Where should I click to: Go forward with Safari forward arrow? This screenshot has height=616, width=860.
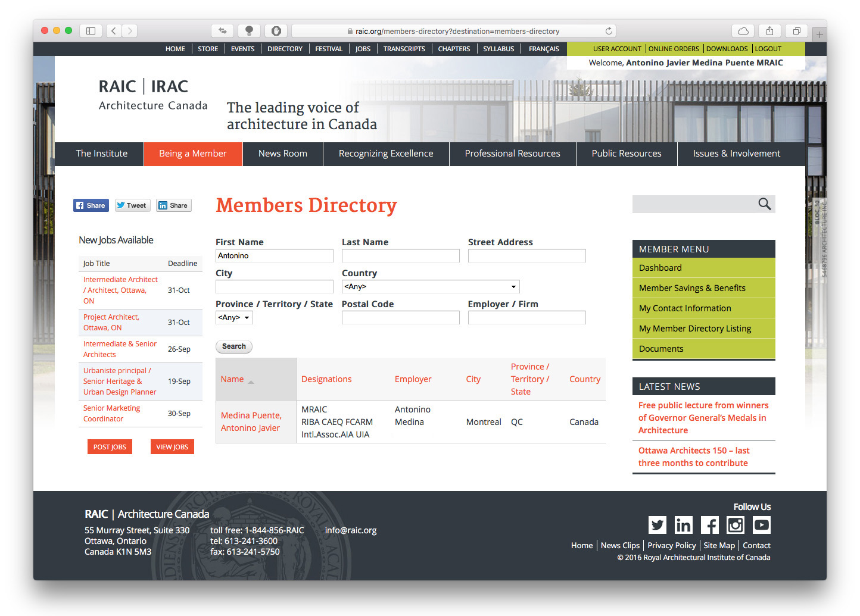(x=130, y=31)
